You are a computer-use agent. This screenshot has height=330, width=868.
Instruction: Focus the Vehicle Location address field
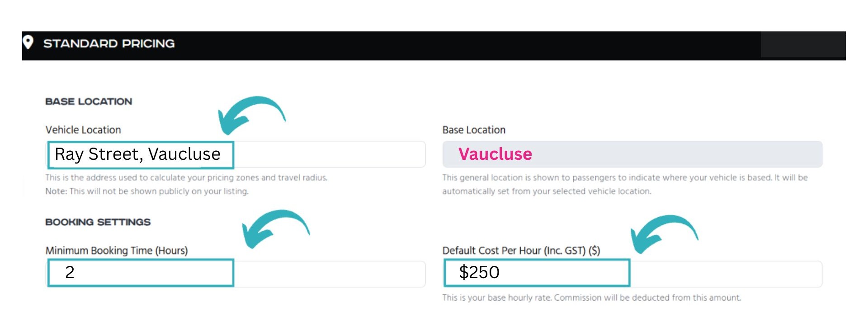click(x=235, y=154)
